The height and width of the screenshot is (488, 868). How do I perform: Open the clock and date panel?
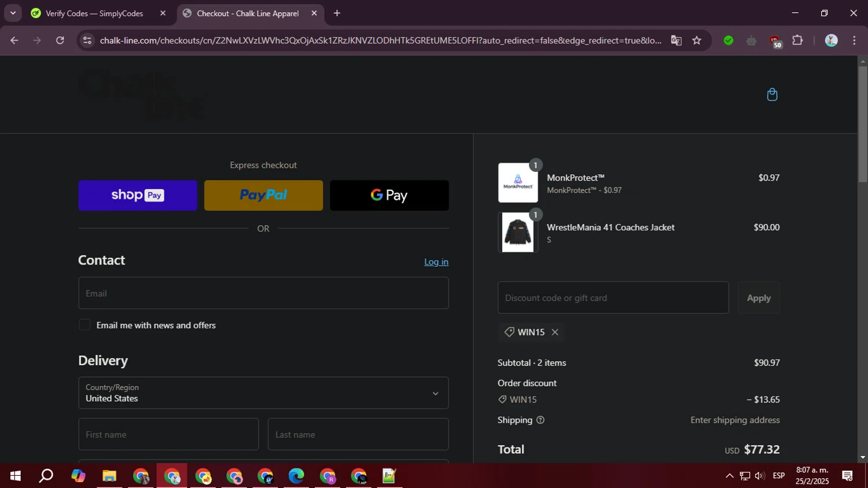coord(812,476)
